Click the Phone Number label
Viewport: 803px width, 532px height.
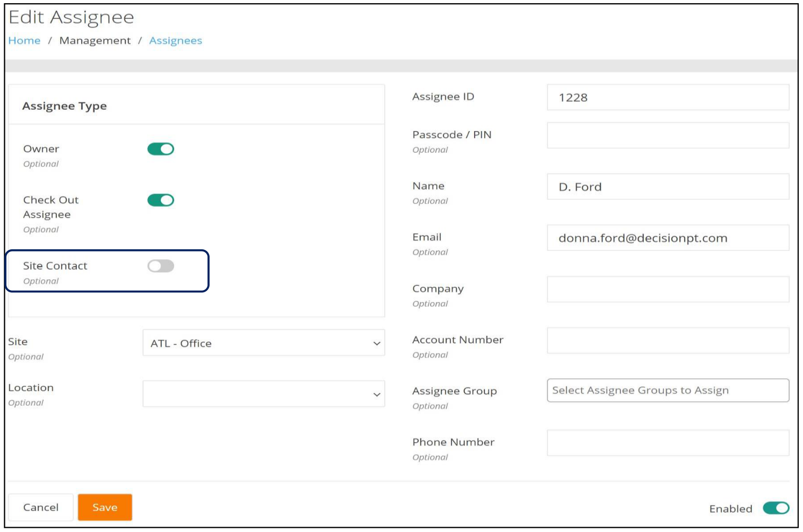click(x=453, y=442)
